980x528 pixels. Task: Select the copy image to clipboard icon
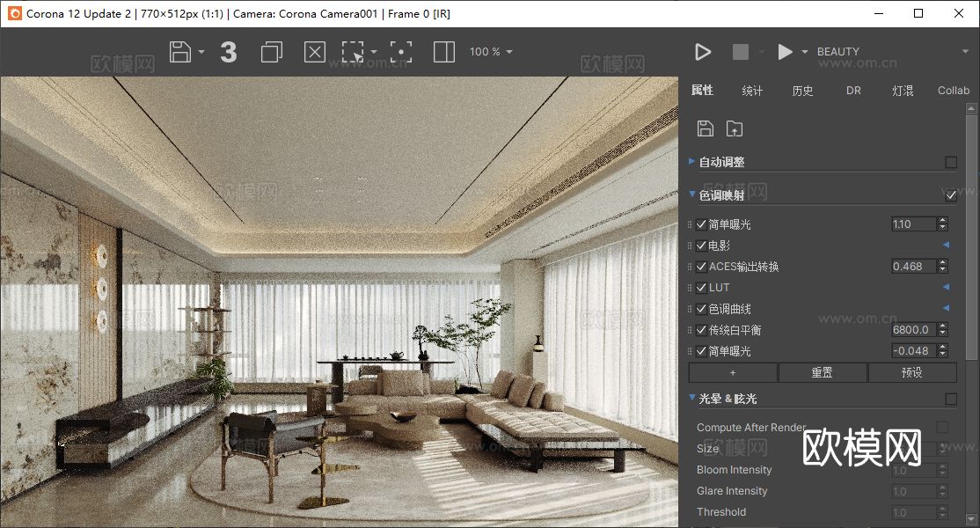pos(271,52)
